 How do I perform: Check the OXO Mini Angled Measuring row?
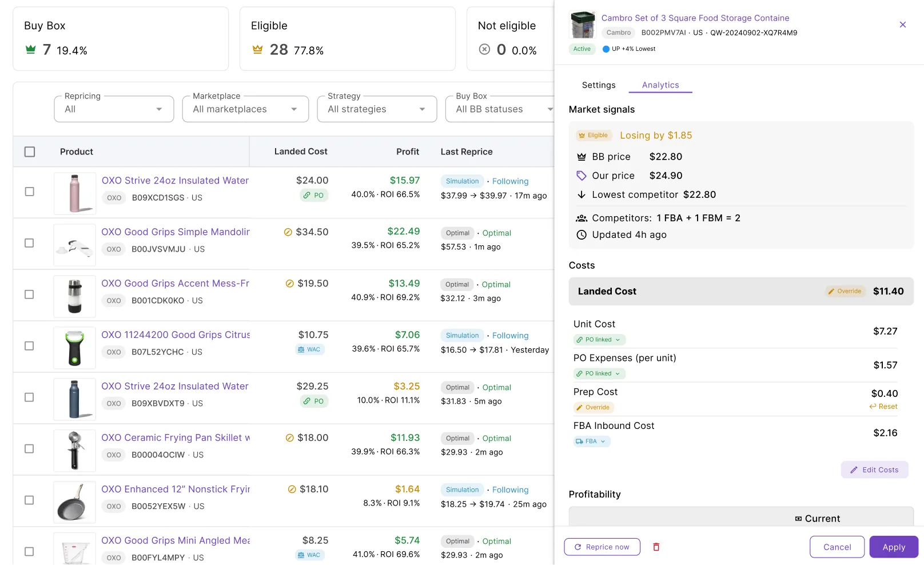point(29,552)
